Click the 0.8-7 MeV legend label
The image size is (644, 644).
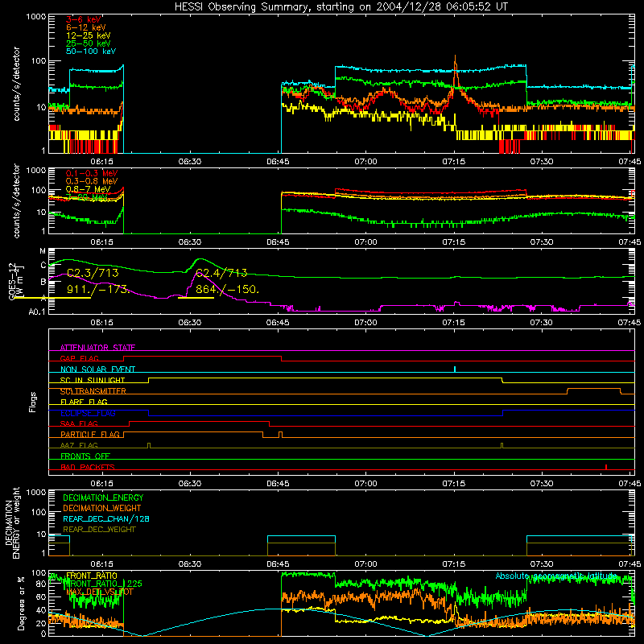[x=88, y=189]
